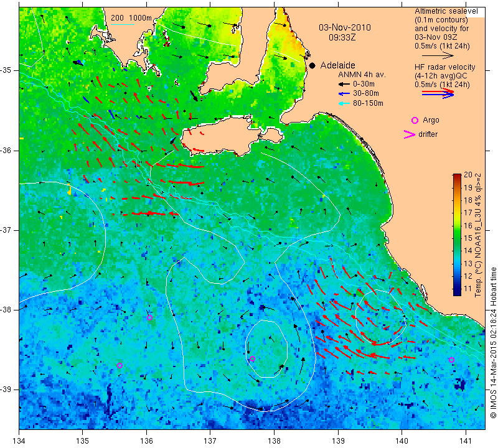Click the 'drifter' legend label

pos(428,134)
